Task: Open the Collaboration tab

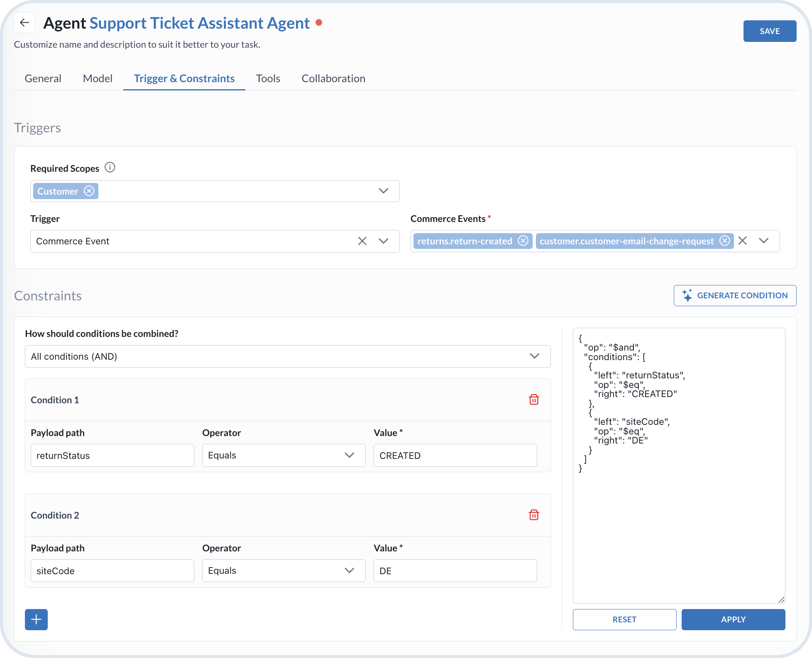Action: pos(333,78)
